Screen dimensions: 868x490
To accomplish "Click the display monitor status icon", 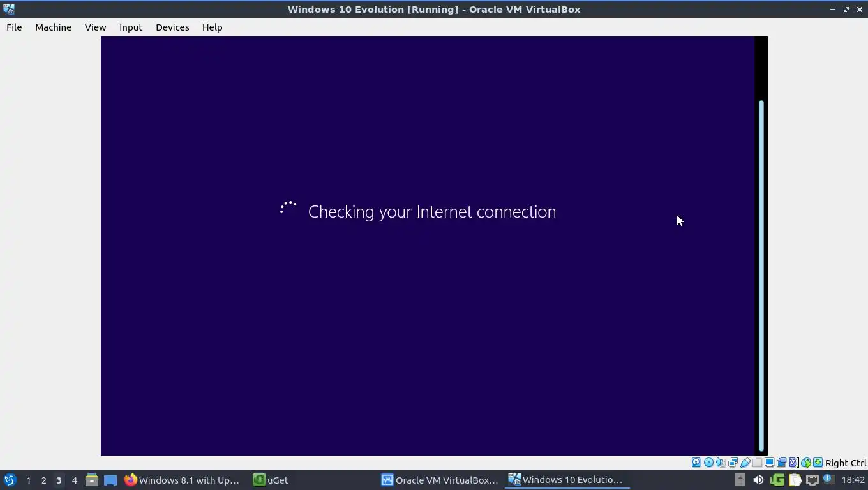I will click(x=769, y=463).
